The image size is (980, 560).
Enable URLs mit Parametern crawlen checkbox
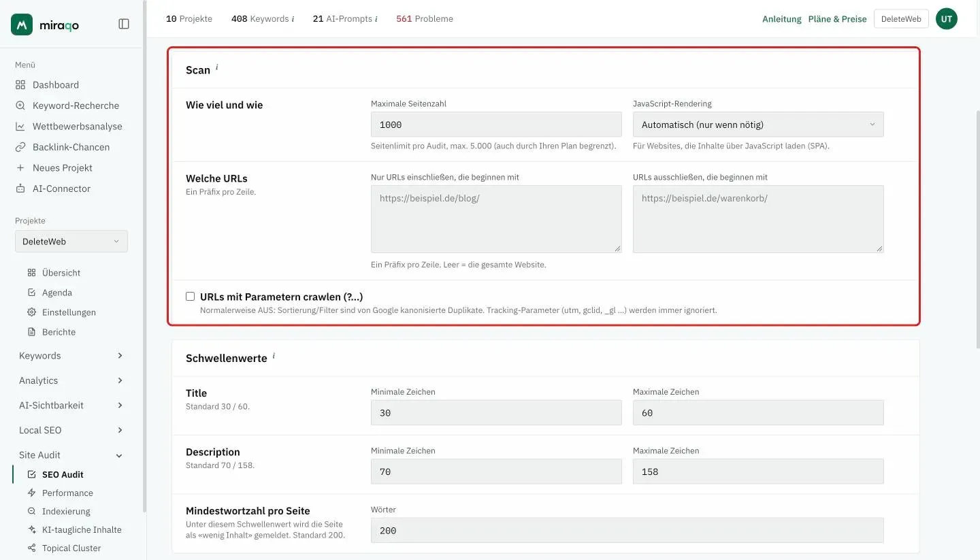(x=191, y=297)
